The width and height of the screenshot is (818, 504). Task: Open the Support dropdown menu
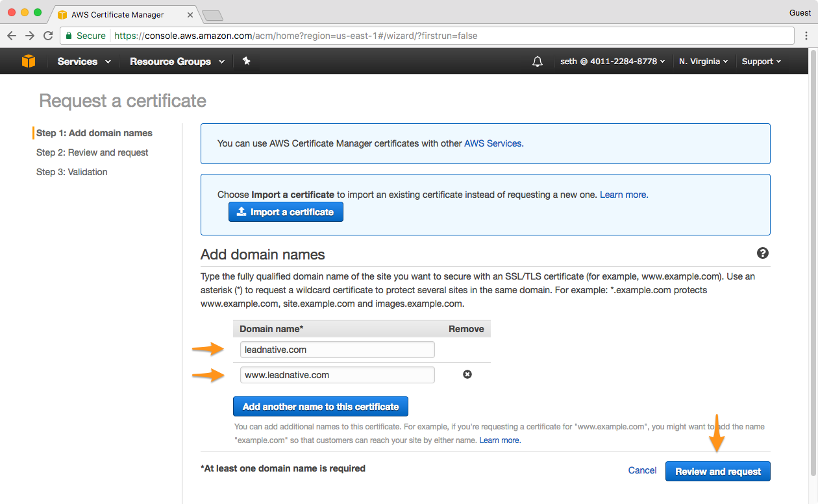point(761,62)
